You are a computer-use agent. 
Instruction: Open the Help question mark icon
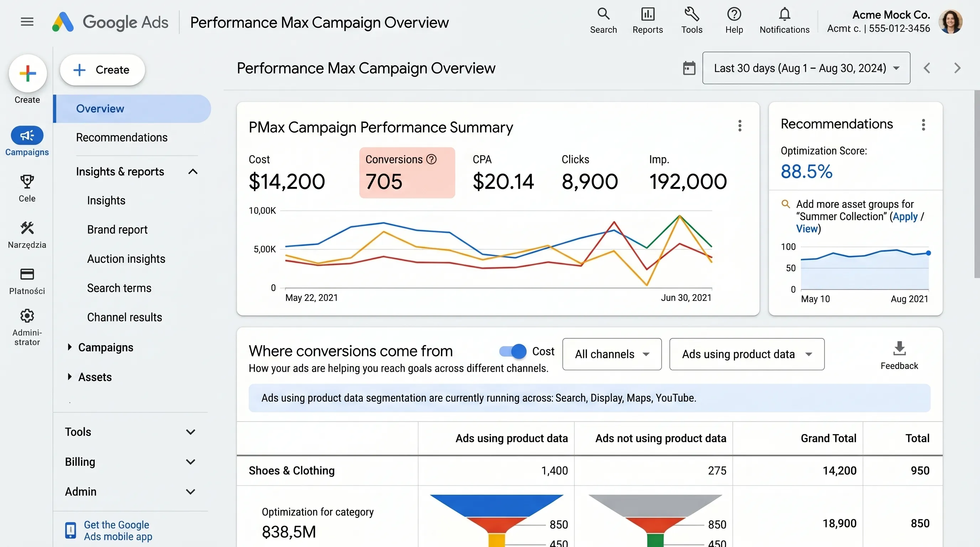(734, 14)
